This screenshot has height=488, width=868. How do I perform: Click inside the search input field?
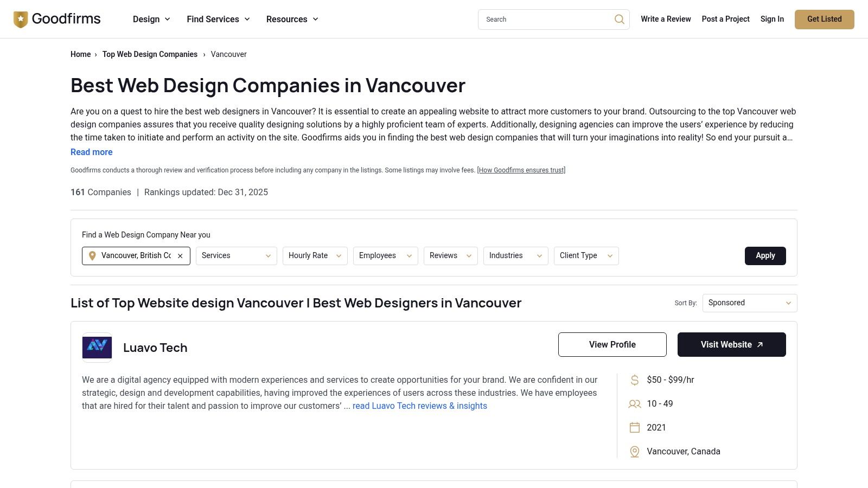pos(542,19)
